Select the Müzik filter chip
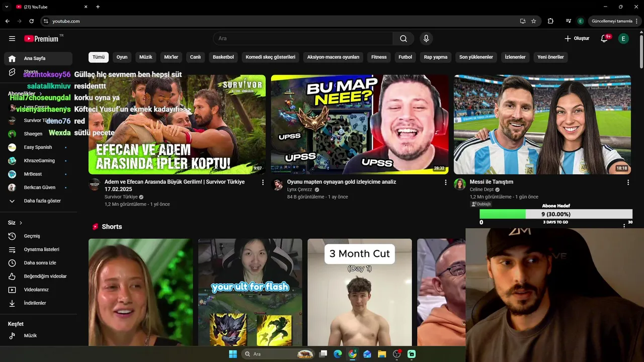Viewport: 644px width, 362px height. [146, 57]
